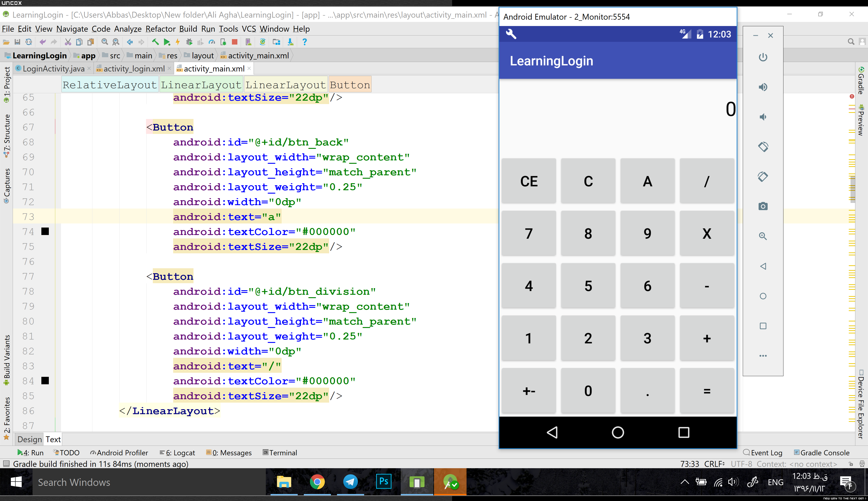Click the RelativeLayout XML breadcrumb
This screenshot has height=501, width=868.
tap(110, 85)
